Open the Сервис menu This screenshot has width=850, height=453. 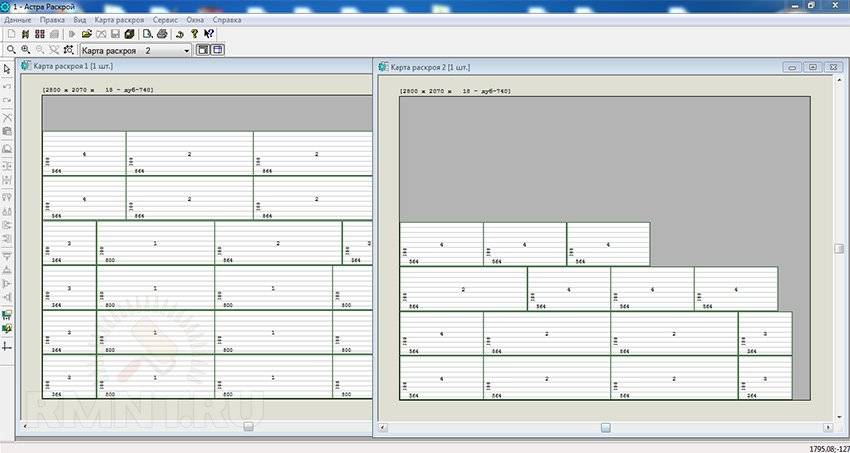coord(166,19)
